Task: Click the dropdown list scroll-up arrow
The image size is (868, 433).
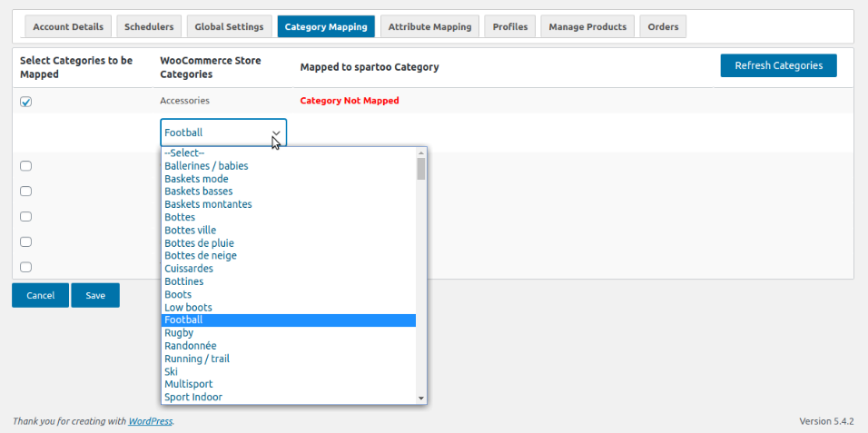Action: tap(421, 153)
